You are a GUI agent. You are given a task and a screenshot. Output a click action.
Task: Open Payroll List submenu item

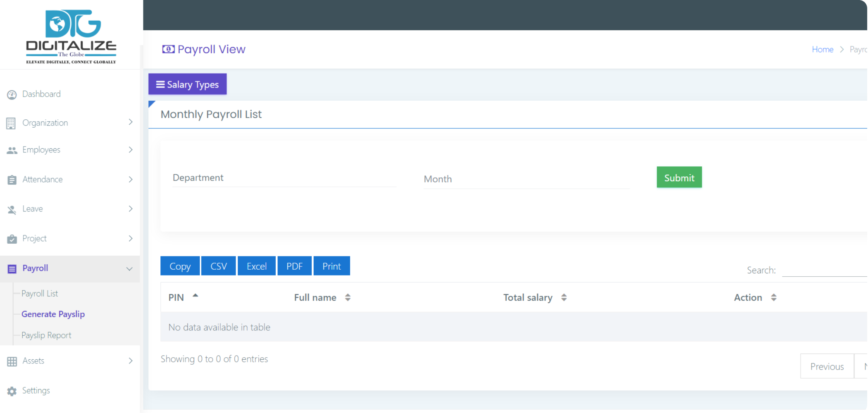pyautogui.click(x=40, y=293)
